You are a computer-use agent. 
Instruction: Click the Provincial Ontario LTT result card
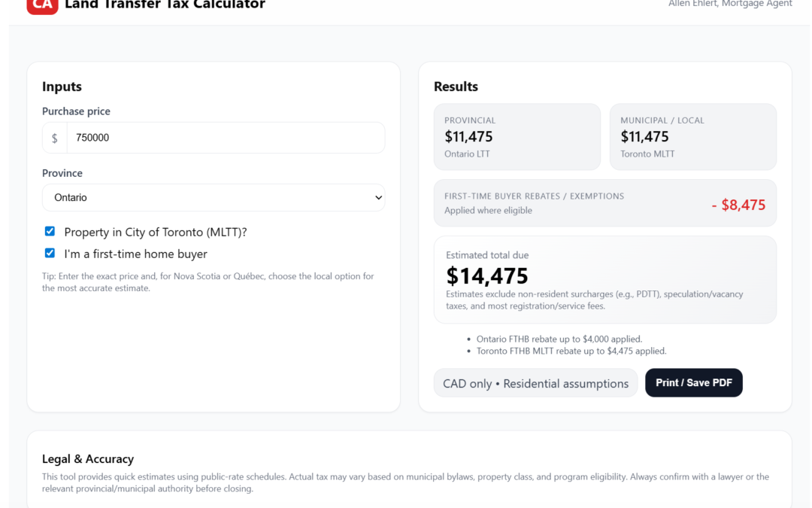[x=517, y=136]
